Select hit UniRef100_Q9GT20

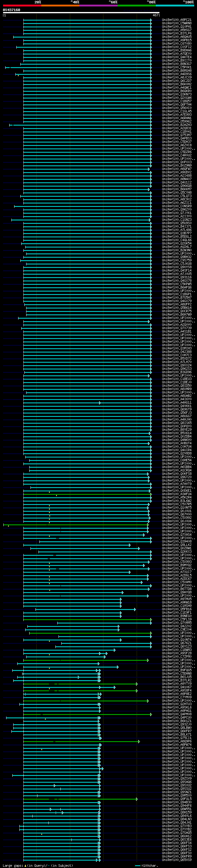177,477
